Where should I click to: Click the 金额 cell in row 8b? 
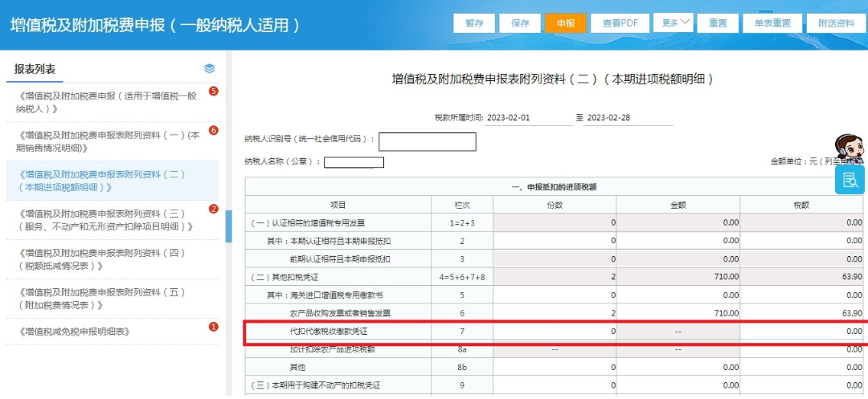click(678, 368)
